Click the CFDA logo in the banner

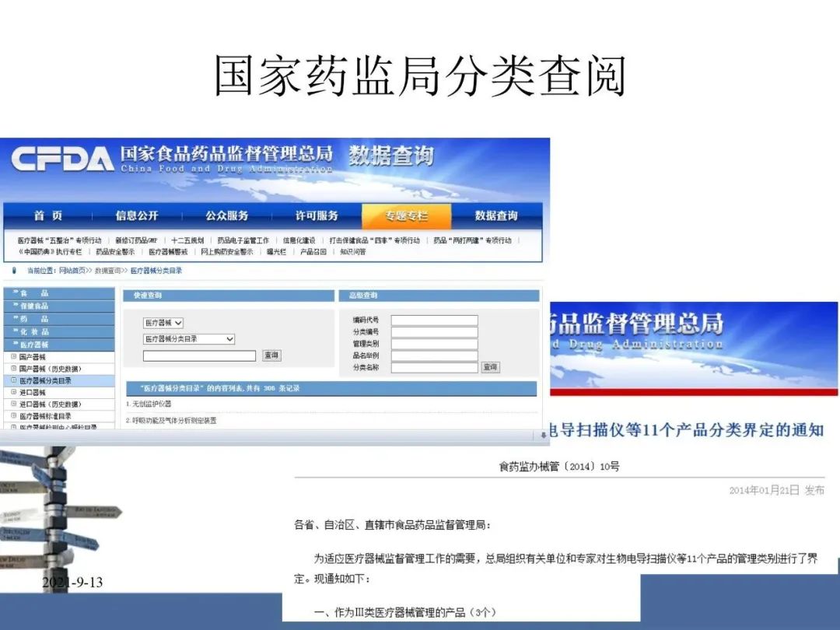point(62,159)
